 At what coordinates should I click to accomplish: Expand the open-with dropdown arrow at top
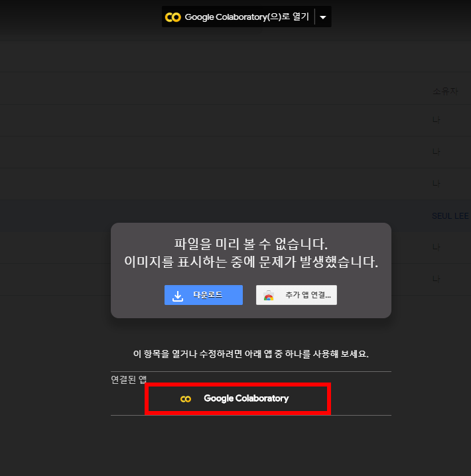[x=323, y=17]
